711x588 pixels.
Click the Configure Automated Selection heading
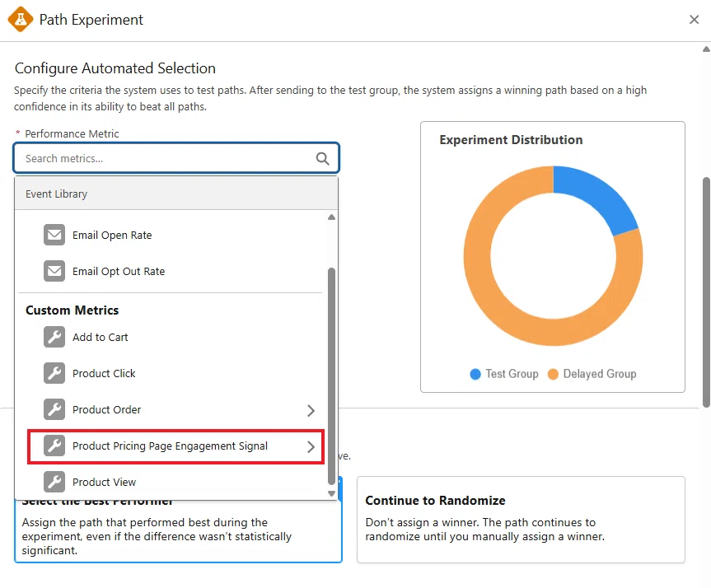115,68
